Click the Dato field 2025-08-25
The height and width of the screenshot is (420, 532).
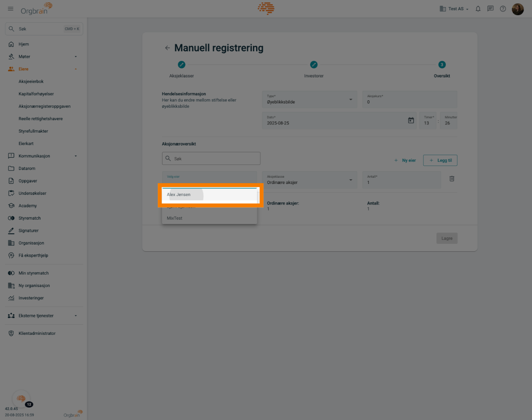coord(339,121)
